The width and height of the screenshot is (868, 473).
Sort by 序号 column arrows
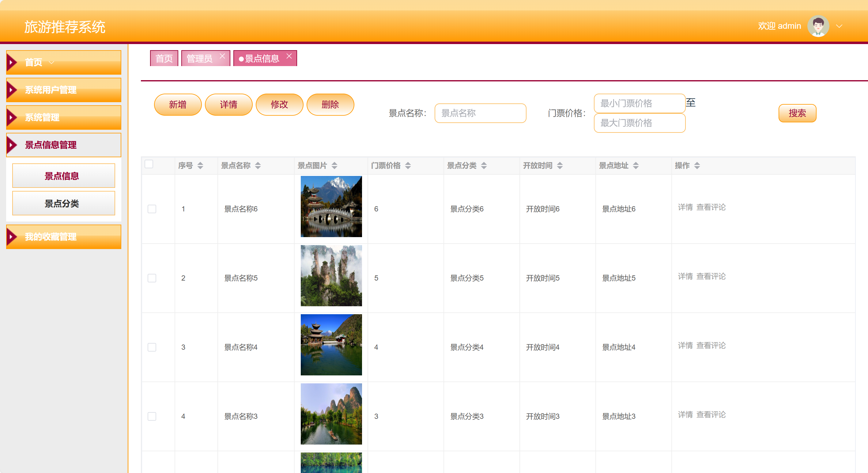[x=200, y=165]
